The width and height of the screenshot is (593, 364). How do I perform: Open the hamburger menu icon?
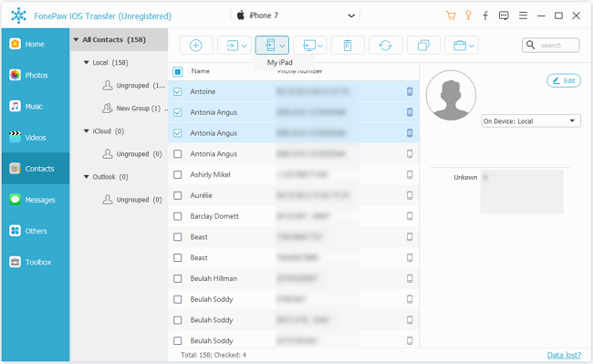click(523, 16)
